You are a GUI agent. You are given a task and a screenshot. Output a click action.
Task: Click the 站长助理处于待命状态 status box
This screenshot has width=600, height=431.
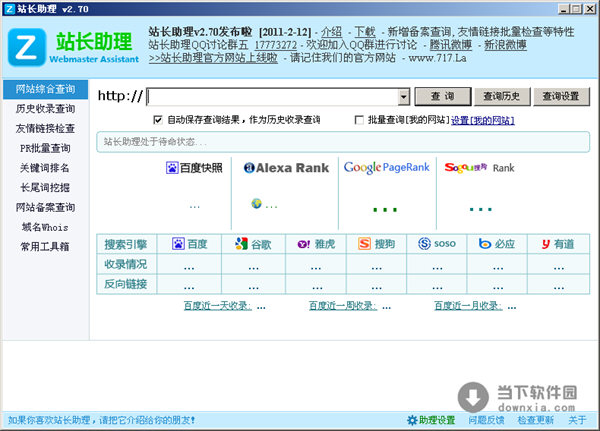coord(343,142)
